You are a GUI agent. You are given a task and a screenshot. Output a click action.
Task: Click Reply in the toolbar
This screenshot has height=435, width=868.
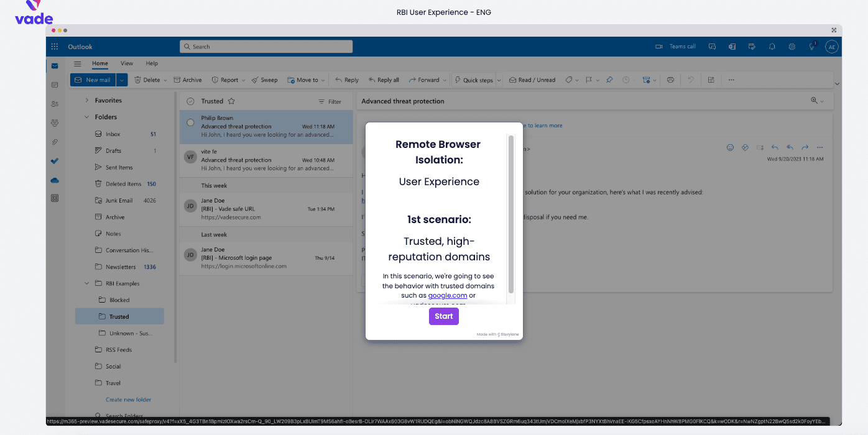pyautogui.click(x=347, y=80)
